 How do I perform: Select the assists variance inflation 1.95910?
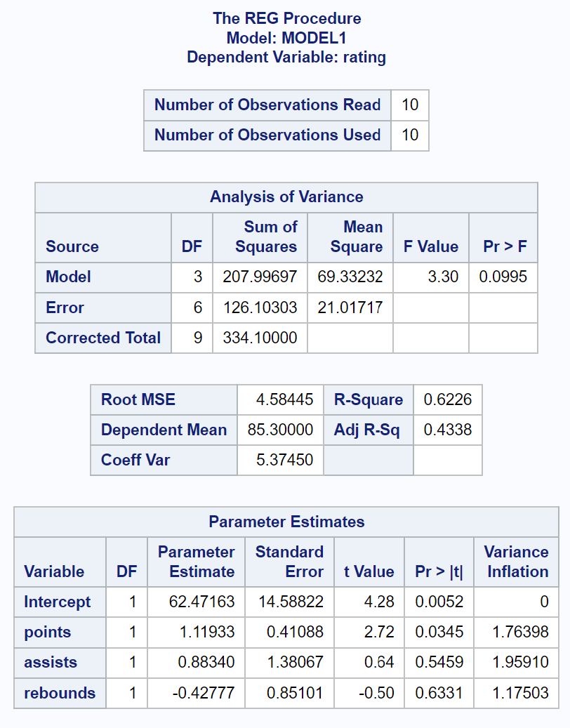pos(520,663)
